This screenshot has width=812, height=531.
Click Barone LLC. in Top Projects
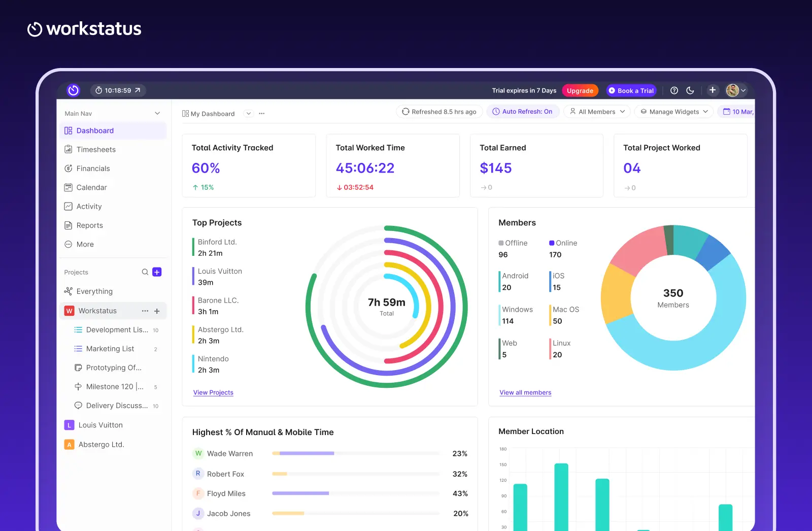pyautogui.click(x=218, y=301)
